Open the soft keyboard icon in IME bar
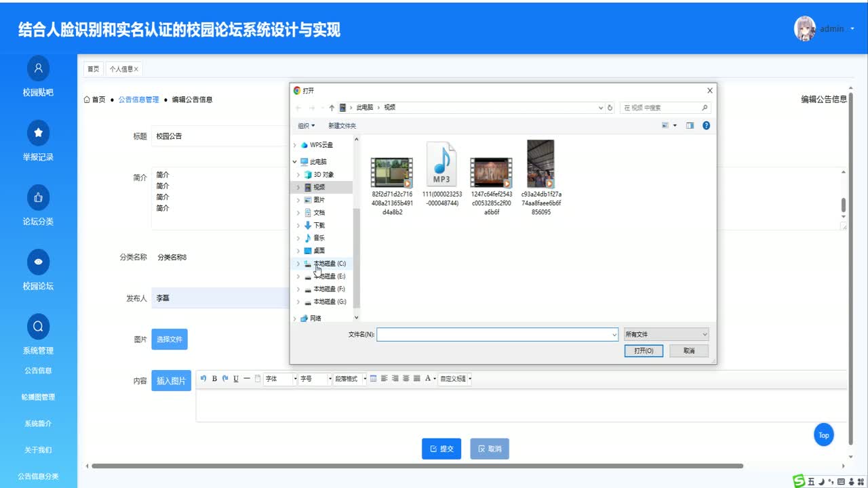The width and height of the screenshot is (868, 488). pyautogui.click(x=842, y=482)
